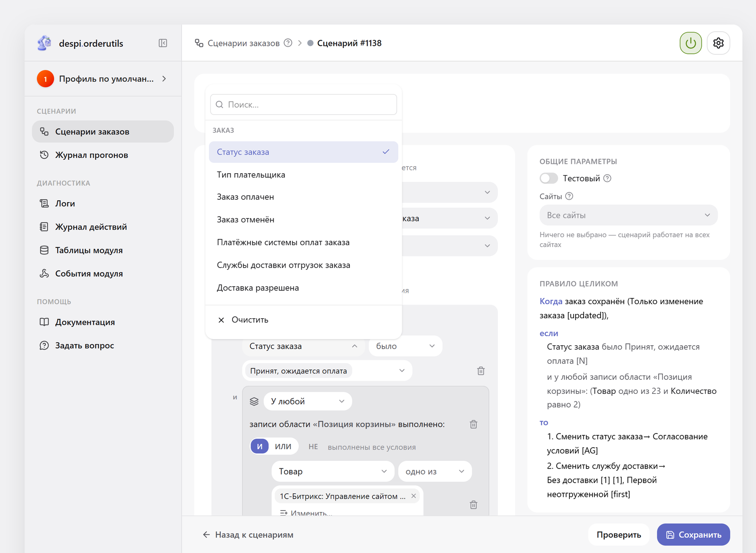Delete the Позиция корзины group condition
Image resolution: width=756 pixels, height=553 pixels.
coord(473,424)
